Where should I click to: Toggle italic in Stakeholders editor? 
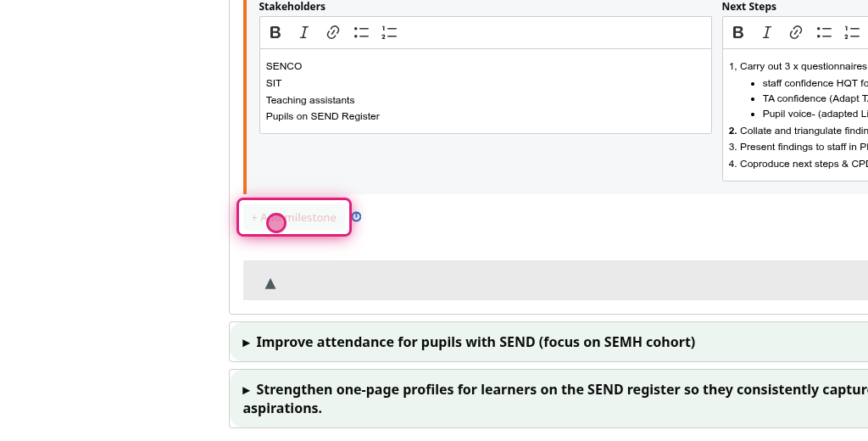(x=304, y=33)
